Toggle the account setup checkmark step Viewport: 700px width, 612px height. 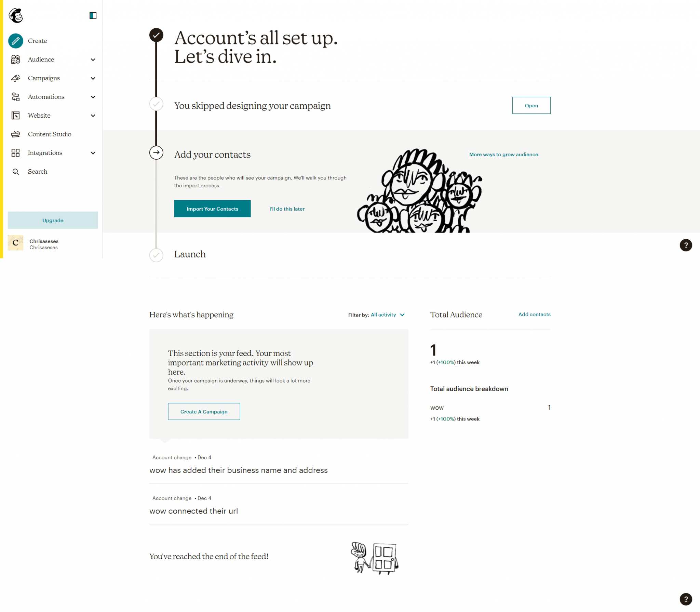click(156, 35)
